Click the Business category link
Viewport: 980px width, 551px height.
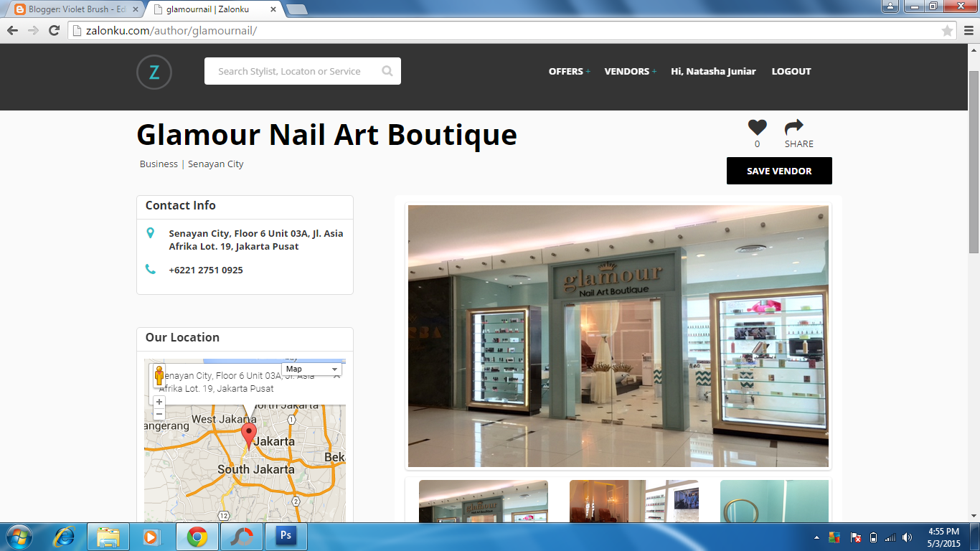(x=159, y=164)
